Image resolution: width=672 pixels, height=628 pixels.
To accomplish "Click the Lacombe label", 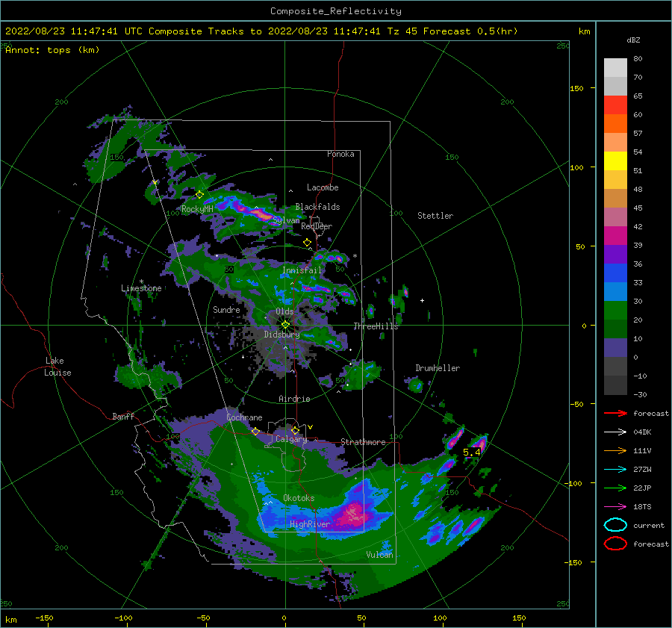I will (323, 187).
